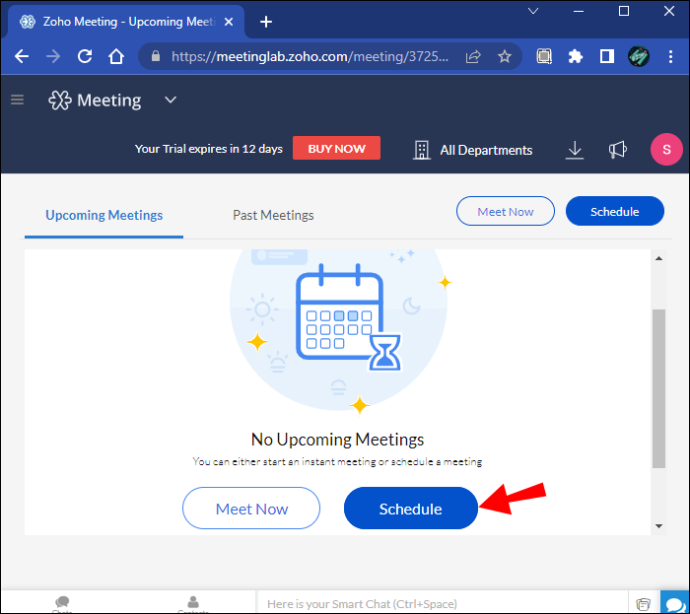The width and height of the screenshot is (690, 614).
Task: Click the screenshot capture extension icon
Action: click(x=544, y=56)
